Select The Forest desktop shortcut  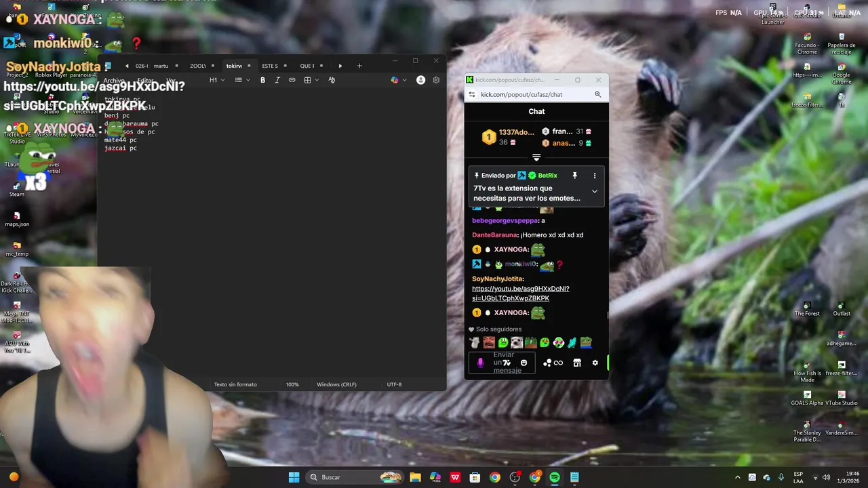coord(807,308)
